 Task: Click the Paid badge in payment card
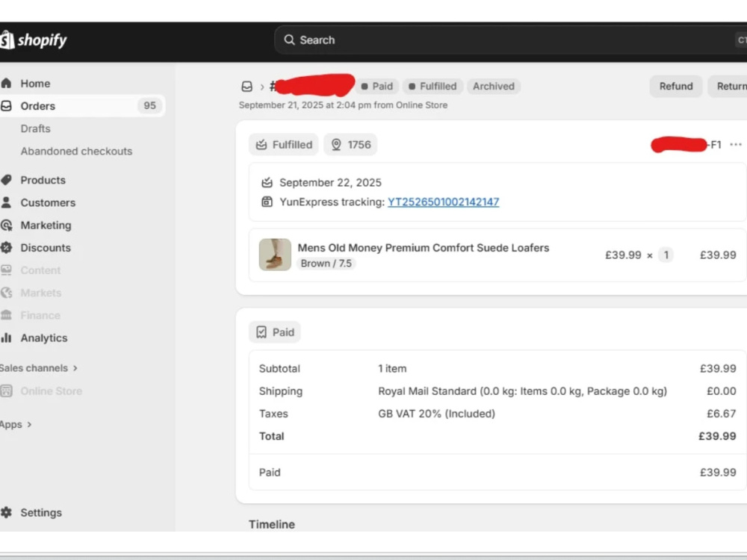(275, 332)
